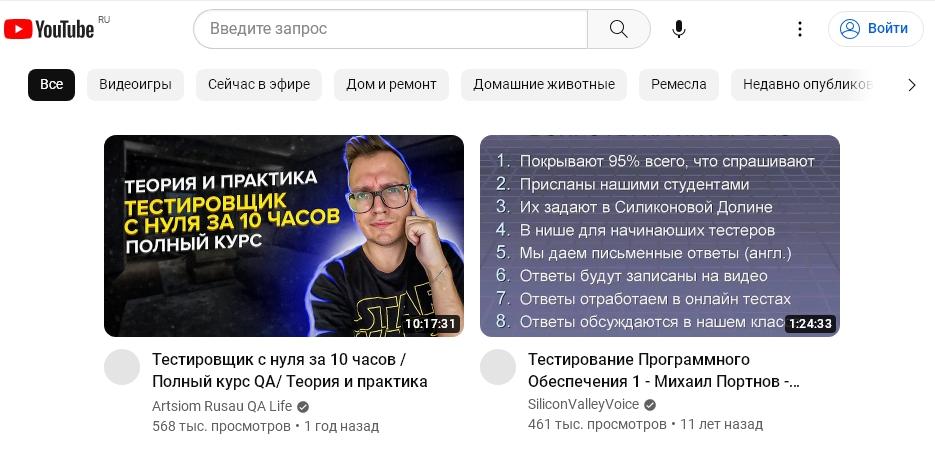Image resolution: width=935 pixels, height=452 pixels.
Task: Click the Войти sign-in button
Action: pos(875,29)
